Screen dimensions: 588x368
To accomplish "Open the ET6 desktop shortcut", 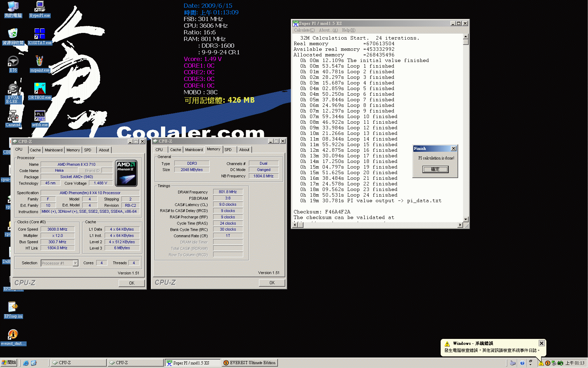I will click(x=13, y=64).
